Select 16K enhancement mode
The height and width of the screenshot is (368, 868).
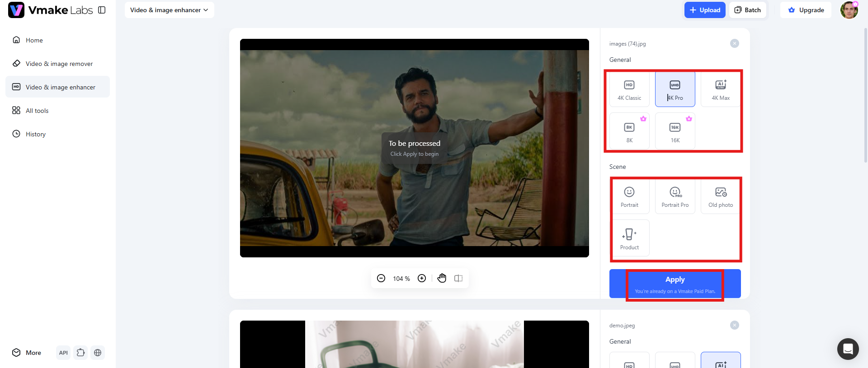(x=675, y=131)
